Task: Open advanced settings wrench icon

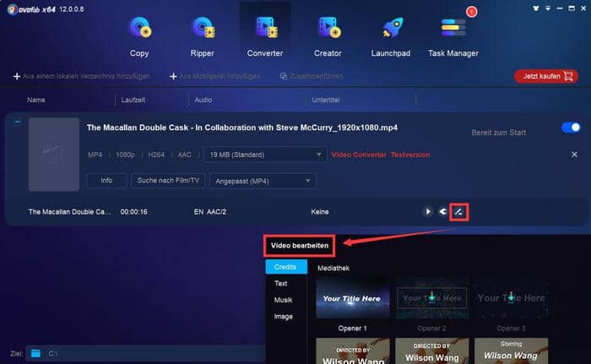Action: tap(443, 212)
